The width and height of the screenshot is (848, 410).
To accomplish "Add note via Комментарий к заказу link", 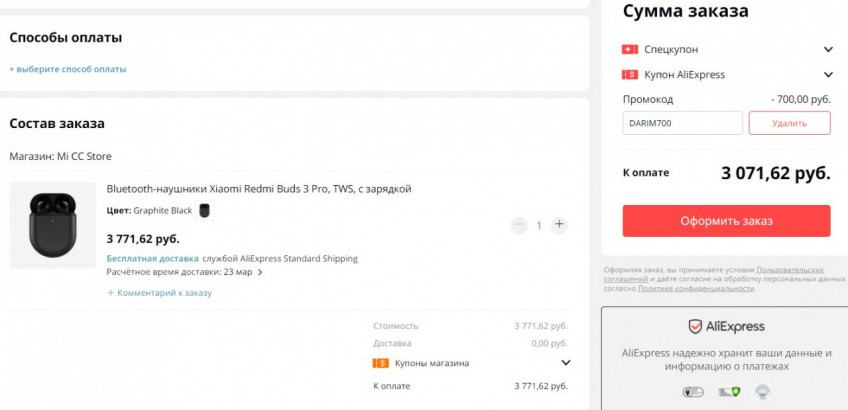I will (160, 293).
